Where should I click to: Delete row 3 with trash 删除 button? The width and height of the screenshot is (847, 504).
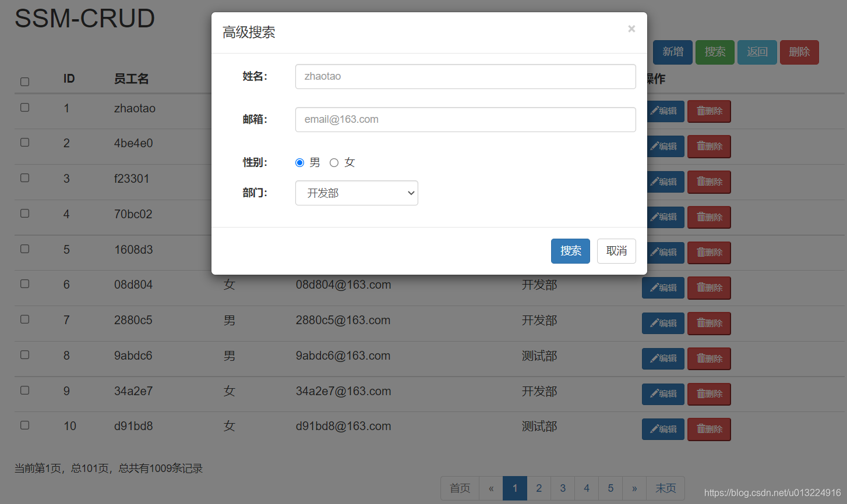pyautogui.click(x=709, y=182)
